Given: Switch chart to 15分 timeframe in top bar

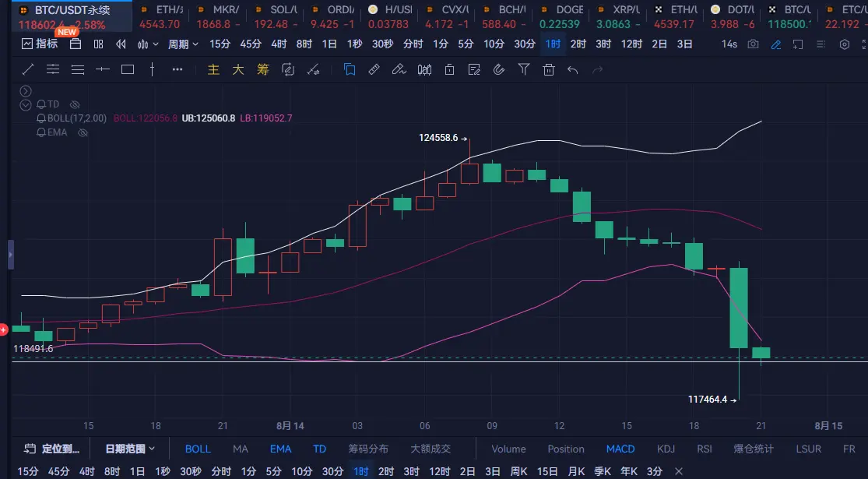Looking at the screenshot, I should coord(220,44).
